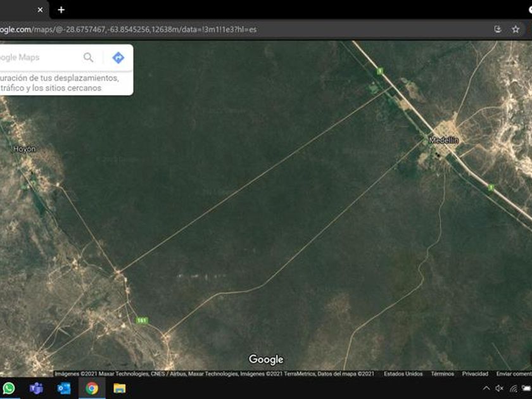Click the install app icon in address bar
The width and height of the screenshot is (532, 399).
click(x=498, y=29)
